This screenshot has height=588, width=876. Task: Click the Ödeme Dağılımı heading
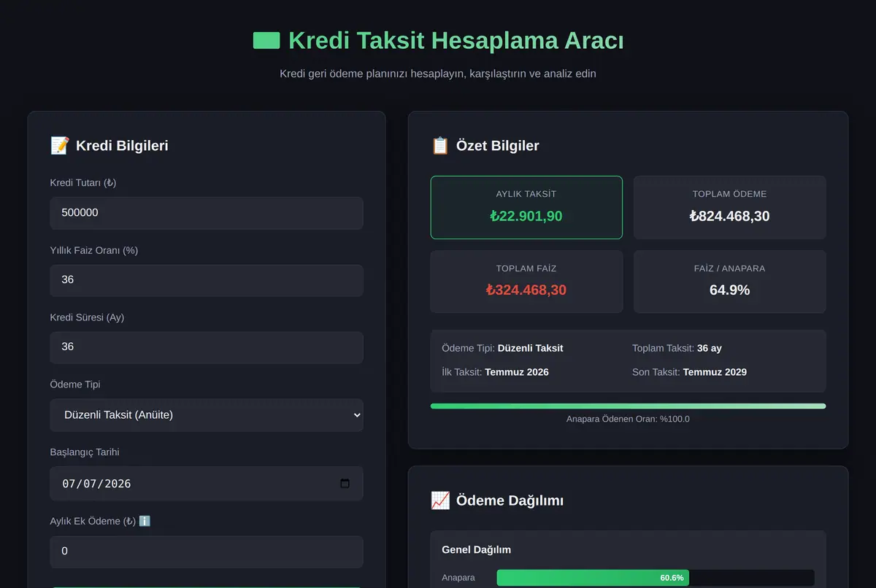coord(510,500)
